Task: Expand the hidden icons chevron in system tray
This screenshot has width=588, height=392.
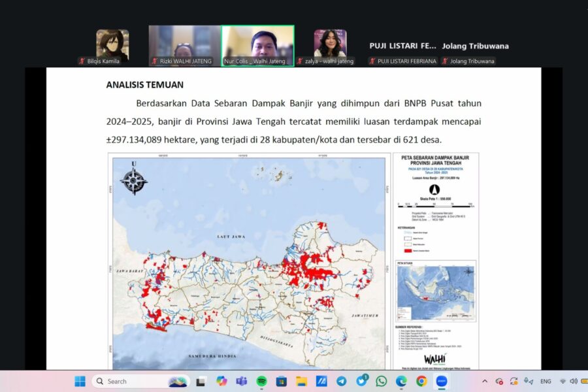Action: 485,381
